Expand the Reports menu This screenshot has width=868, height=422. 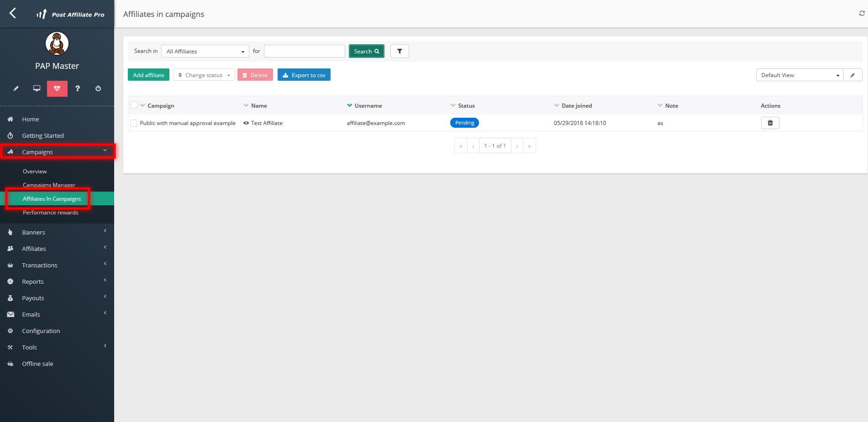click(x=57, y=281)
